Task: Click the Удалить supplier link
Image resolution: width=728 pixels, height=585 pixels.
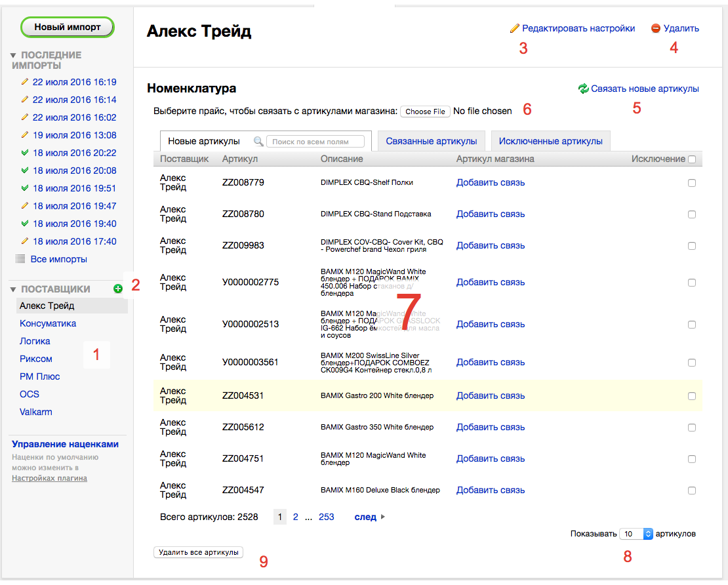Action: tap(681, 28)
